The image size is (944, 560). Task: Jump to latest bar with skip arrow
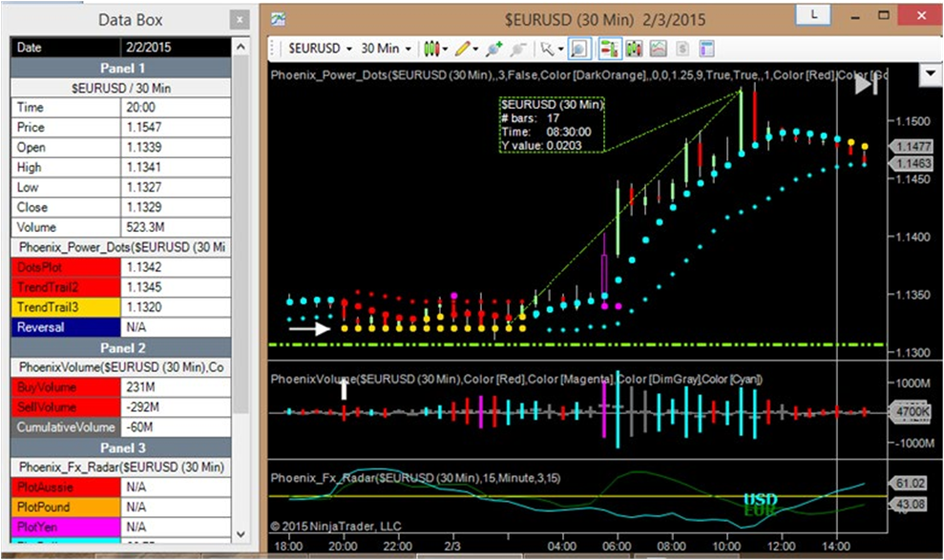(x=866, y=85)
